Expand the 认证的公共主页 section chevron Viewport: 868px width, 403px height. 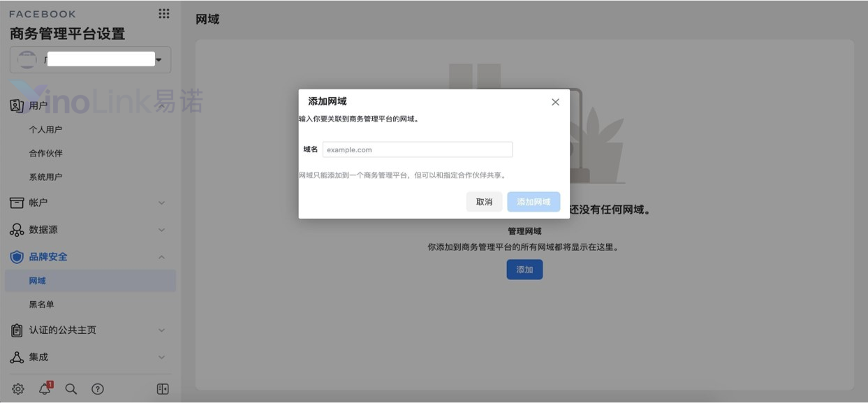pyautogui.click(x=161, y=330)
